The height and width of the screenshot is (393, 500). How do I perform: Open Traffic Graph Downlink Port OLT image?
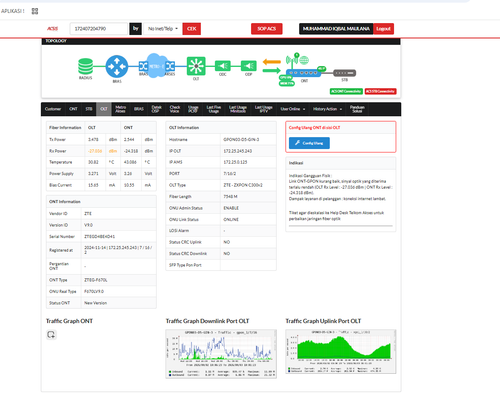(221, 354)
